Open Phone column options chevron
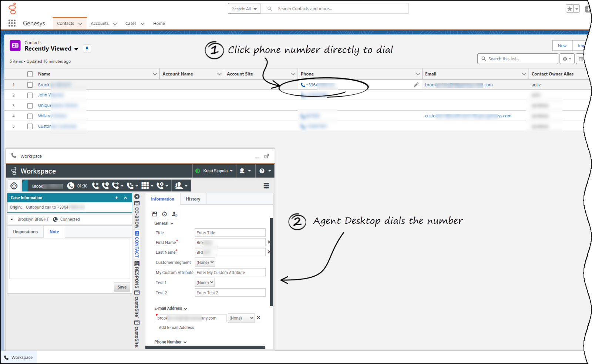The width and height of the screenshot is (592, 364). [417, 74]
